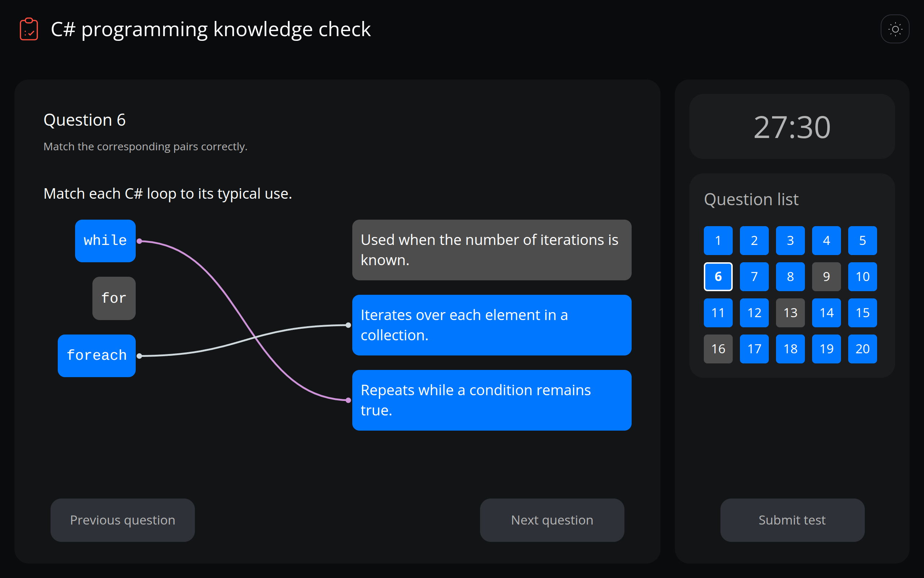
Task: Submit the test
Action: coord(792,520)
